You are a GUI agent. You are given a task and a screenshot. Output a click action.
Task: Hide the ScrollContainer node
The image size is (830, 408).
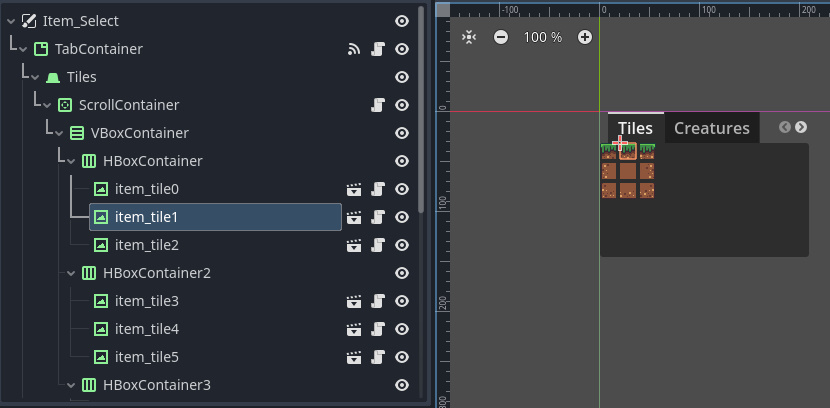[402, 105]
